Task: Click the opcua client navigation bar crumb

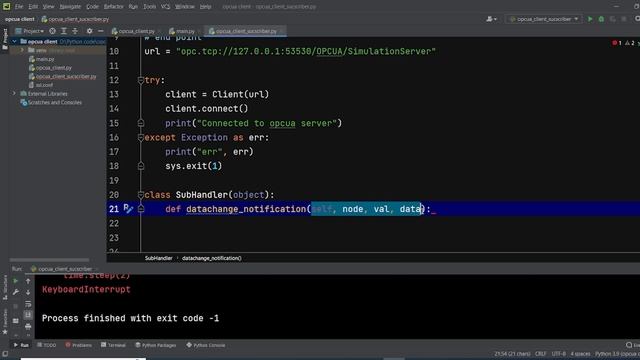Action: (x=20, y=19)
